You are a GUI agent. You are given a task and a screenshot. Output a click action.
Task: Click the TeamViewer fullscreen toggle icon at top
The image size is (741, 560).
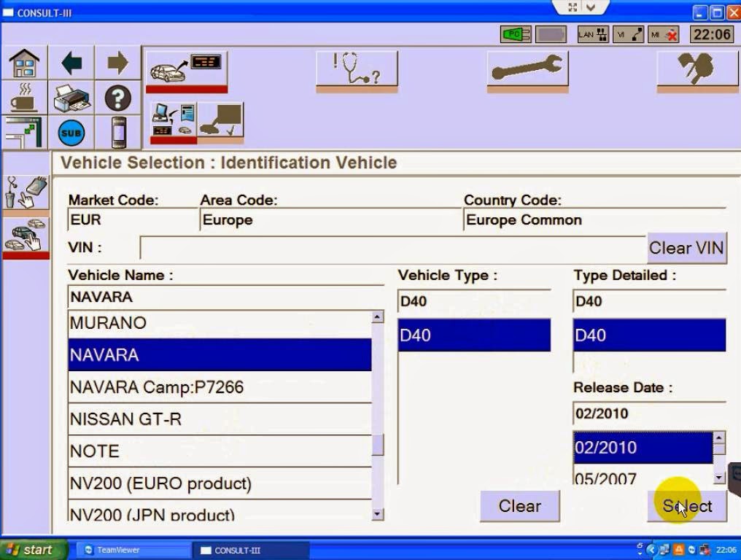click(573, 7)
